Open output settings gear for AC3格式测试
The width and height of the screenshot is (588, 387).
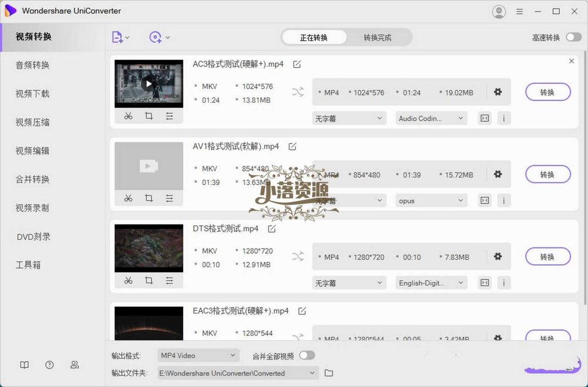(498, 92)
